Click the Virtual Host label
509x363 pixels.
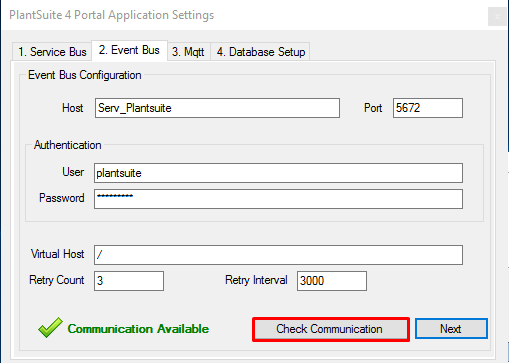pos(57,254)
